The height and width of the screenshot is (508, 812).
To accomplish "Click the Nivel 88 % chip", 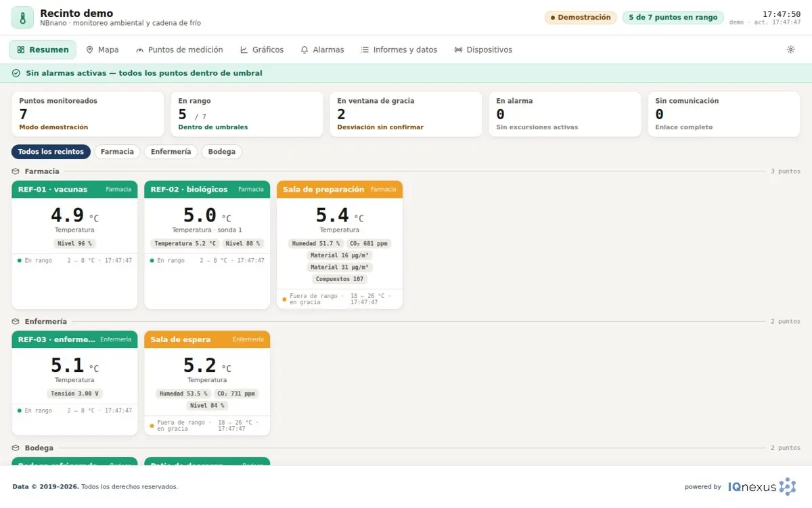I will [x=243, y=243].
